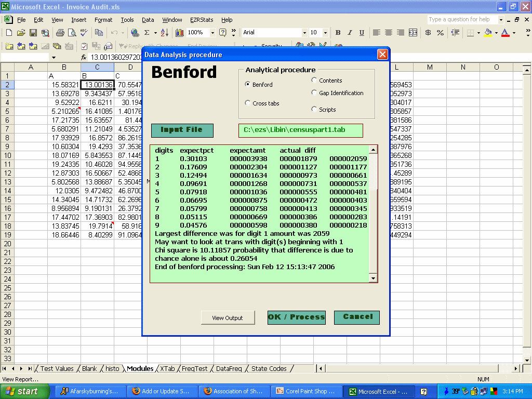
Task: Select the Cross tabs radio button
Action: click(x=248, y=103)
